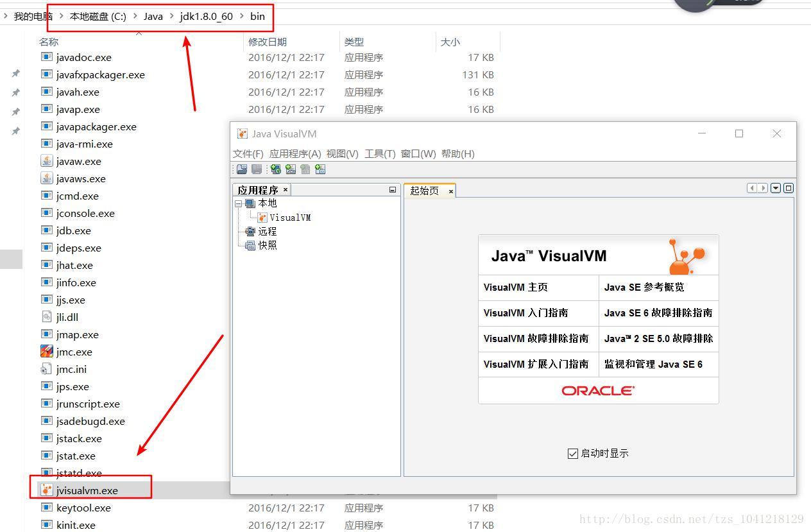Click the jmc.exe Mission Control icon

point(47,352)
